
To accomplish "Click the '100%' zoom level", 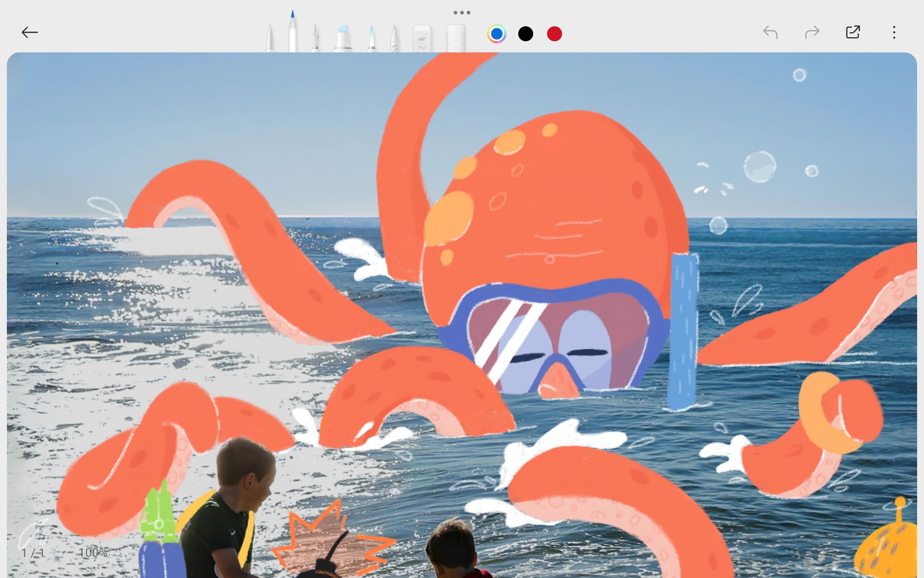I will coord(93,553).
